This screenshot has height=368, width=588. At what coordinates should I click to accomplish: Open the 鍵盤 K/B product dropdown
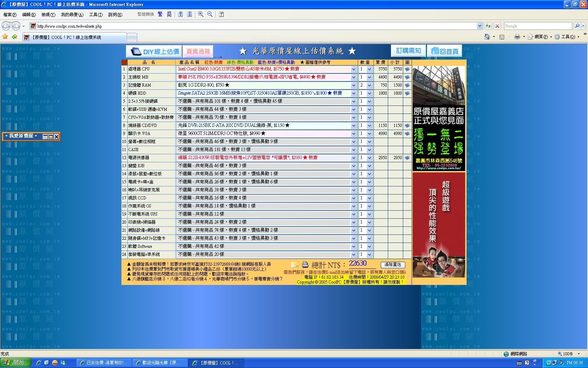tap(353, 166)
